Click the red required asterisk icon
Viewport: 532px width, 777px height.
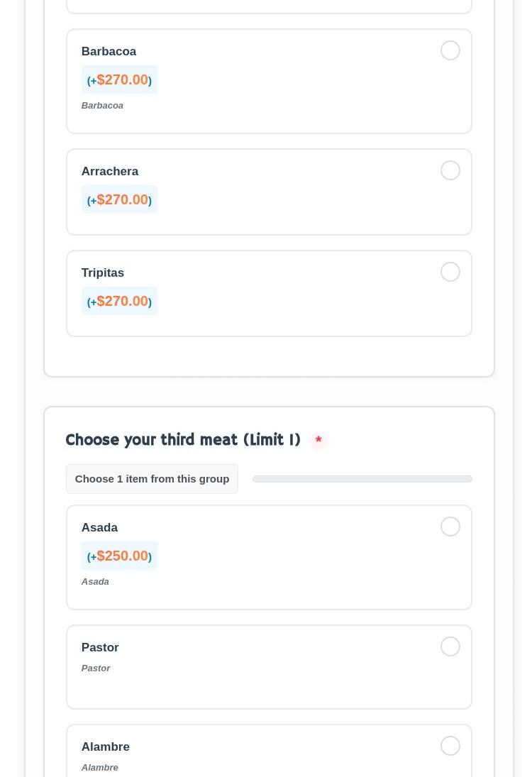[318, 440]
